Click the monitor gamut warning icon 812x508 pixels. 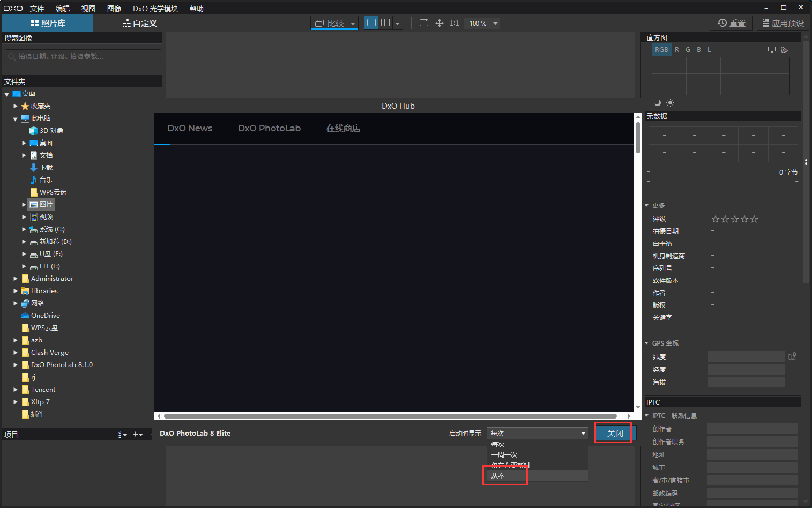pyautogui.click(x=772, y=50)
